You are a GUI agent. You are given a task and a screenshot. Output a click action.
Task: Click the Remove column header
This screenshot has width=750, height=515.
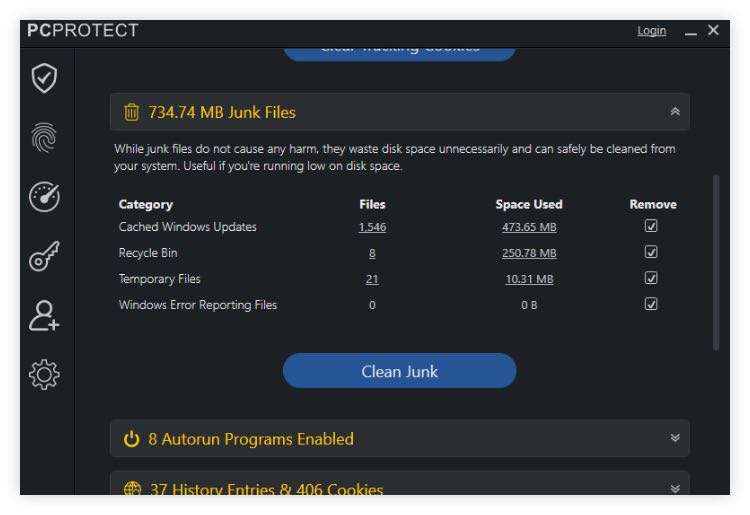(x=653, y=204)
